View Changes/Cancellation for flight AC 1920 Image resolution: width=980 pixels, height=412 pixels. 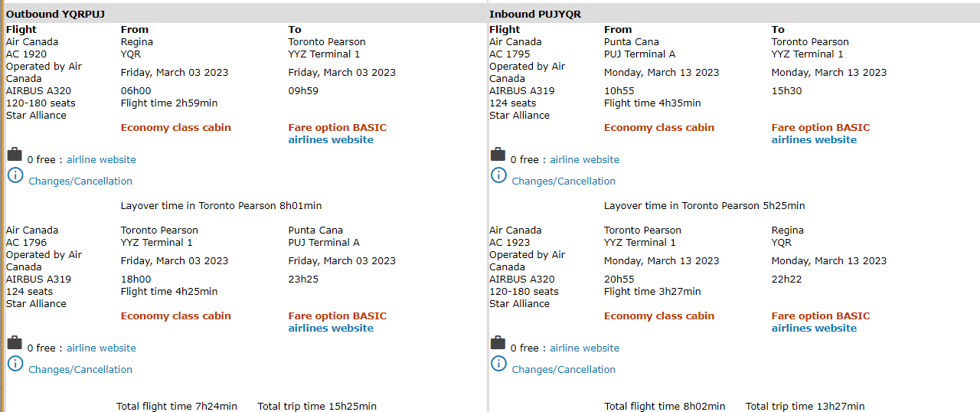(80, 181)
